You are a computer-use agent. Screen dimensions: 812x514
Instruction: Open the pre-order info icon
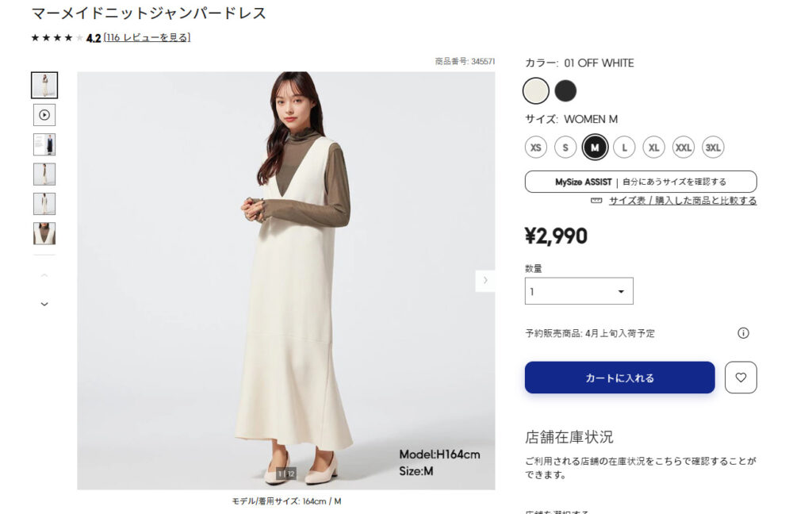pos(743,333)
